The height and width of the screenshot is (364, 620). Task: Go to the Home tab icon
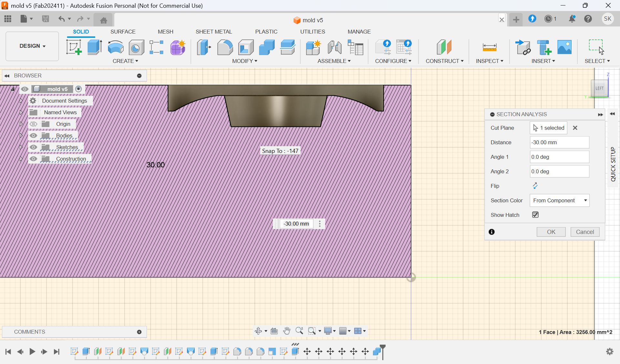(103, 20)
